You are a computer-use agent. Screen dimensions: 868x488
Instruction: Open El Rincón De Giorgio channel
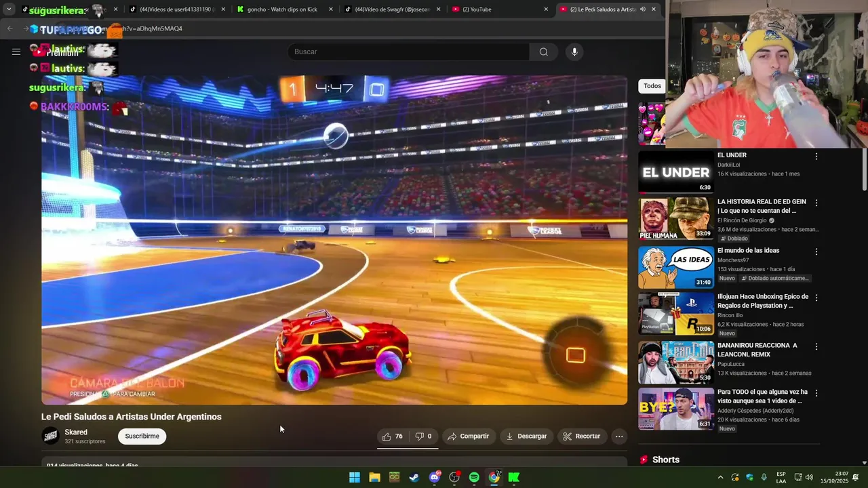pos(742,220)
